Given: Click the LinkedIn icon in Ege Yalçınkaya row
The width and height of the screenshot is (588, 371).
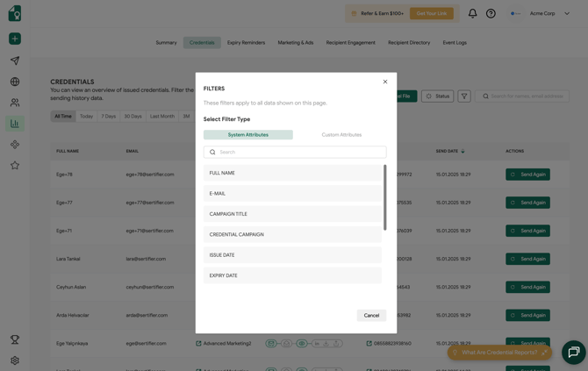Looking at the screenshot, I should pyautogui.click(x=317, y=343).
